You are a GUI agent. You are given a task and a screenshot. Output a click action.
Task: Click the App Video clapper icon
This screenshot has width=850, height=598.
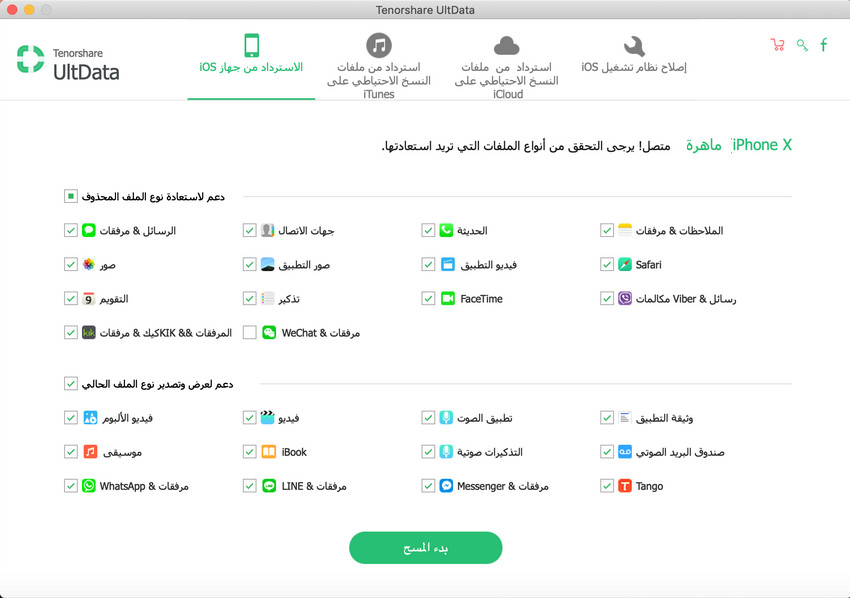pyautogui.click(x=448, y=265)
